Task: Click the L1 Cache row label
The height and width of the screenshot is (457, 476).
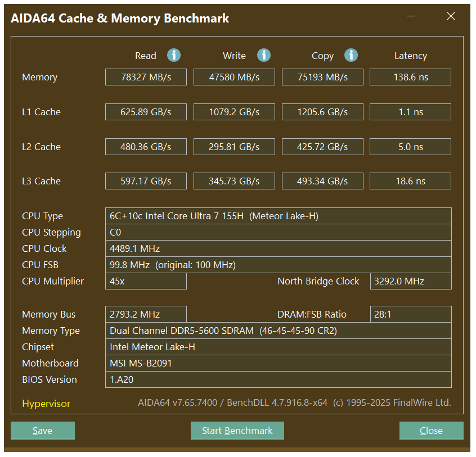Action: tap(41, 112)
